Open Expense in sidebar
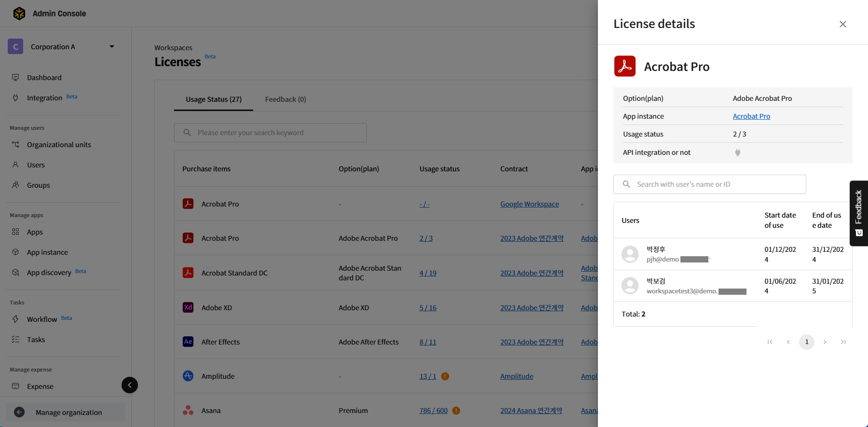The width and height of the screenshot is (868, 427). pos(40,386)
